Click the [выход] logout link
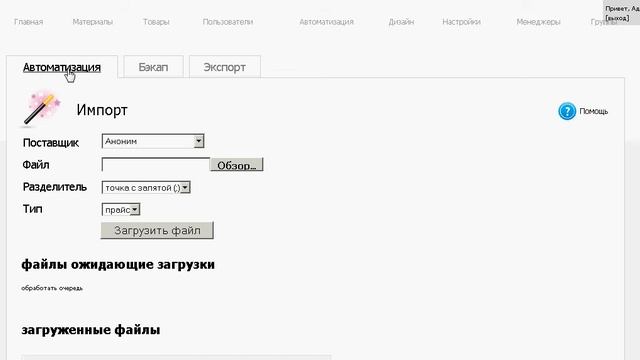Viewport: 640px width, 360px height. [617, 18]
